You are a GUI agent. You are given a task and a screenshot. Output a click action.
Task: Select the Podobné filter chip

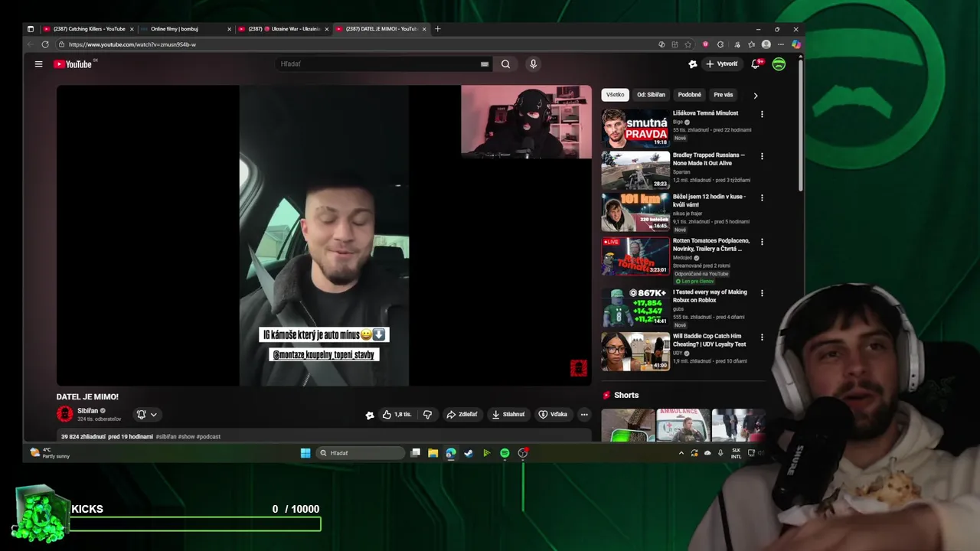tap(689, 95)
